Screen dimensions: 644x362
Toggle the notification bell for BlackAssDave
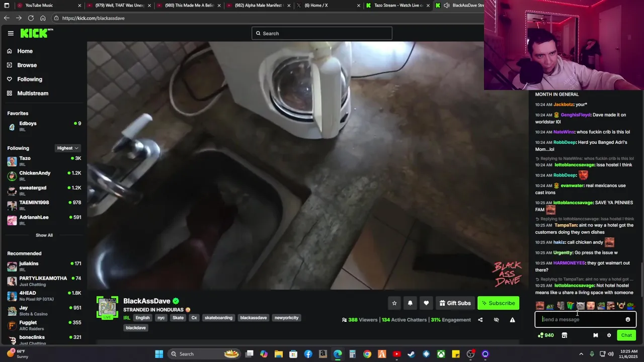[x=410, y=303]
